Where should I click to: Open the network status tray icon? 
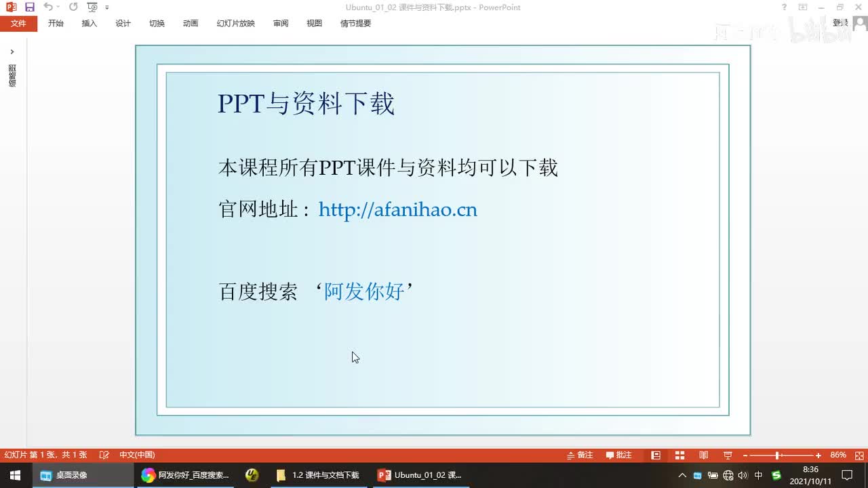pos(728,475)
